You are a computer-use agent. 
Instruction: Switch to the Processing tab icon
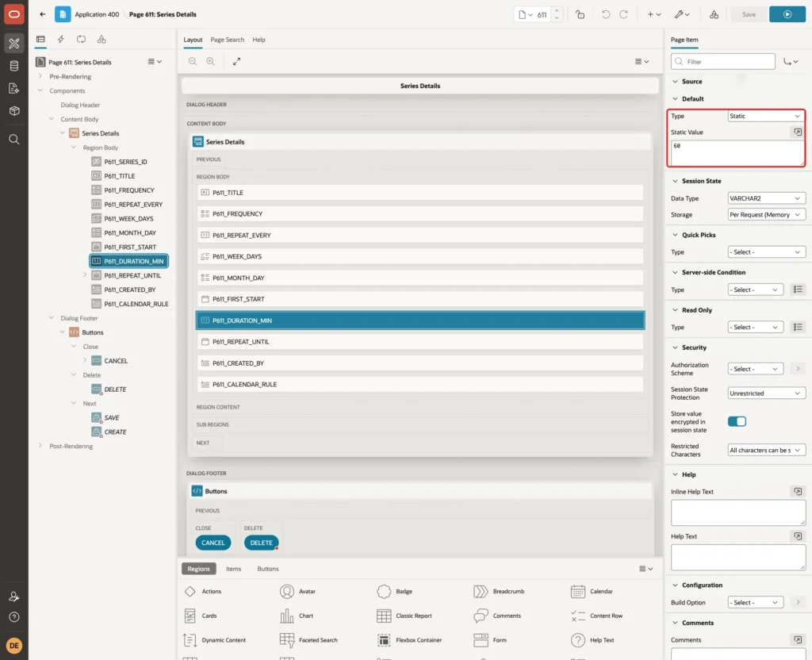[82, 40]
